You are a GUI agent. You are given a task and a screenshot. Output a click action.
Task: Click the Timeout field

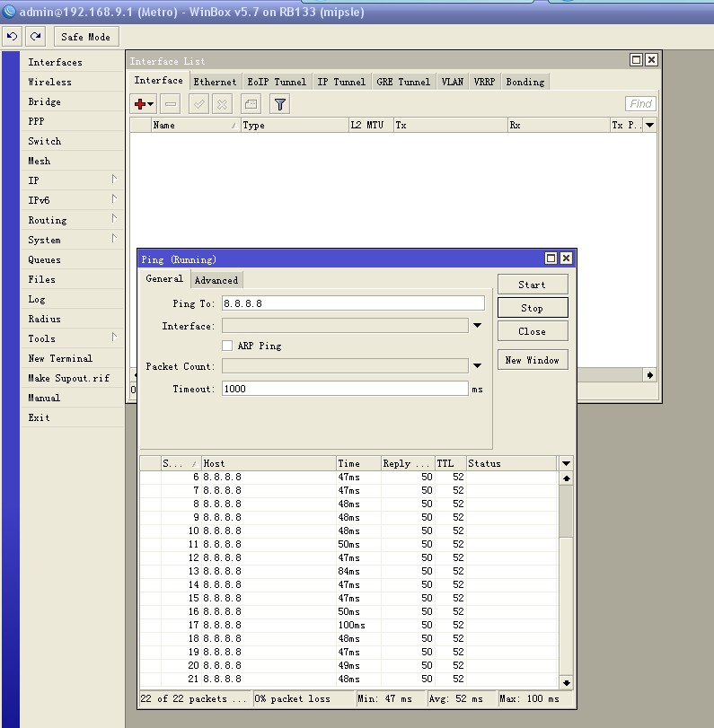point(345,389)
